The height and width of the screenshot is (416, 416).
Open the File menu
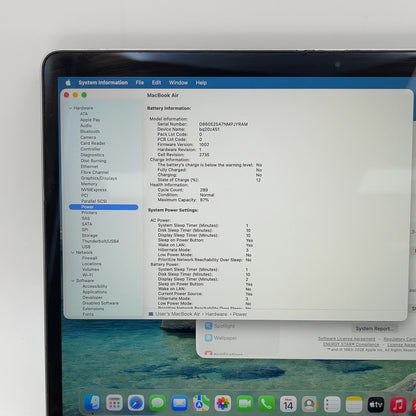click(140, 83)
